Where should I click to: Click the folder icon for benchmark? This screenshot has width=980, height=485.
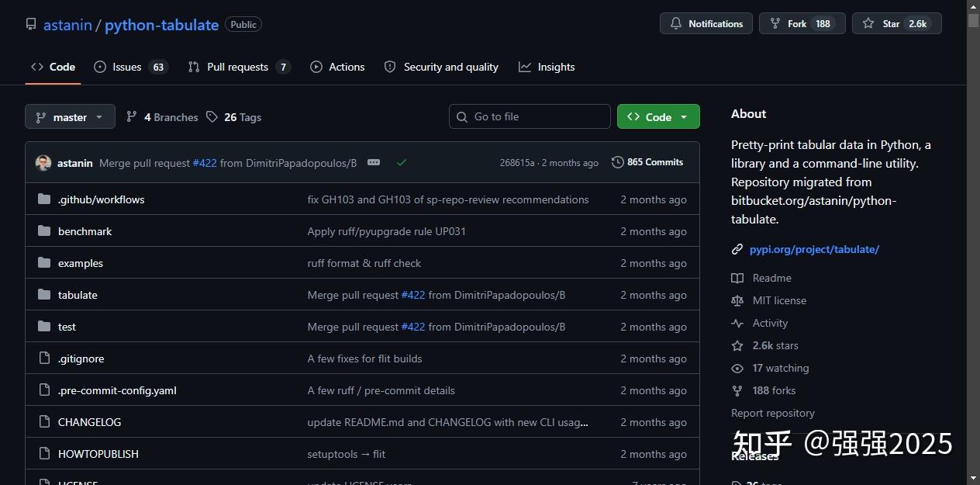click(44, 231)
